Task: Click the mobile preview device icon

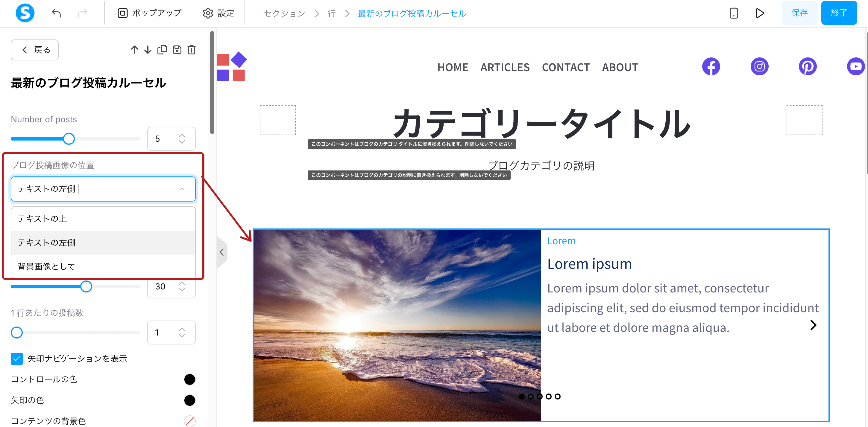Action: pyautogui.click(x=734, y=13)
